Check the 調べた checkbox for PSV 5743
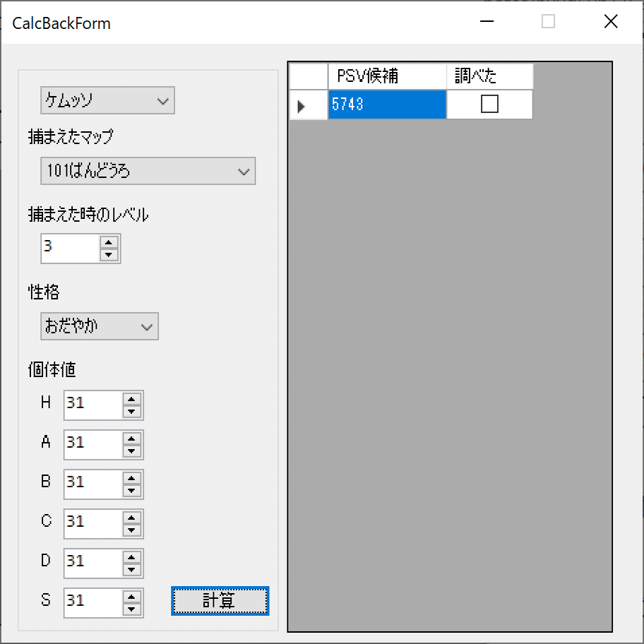Screen dimensions: 644x644 (489, 104)
